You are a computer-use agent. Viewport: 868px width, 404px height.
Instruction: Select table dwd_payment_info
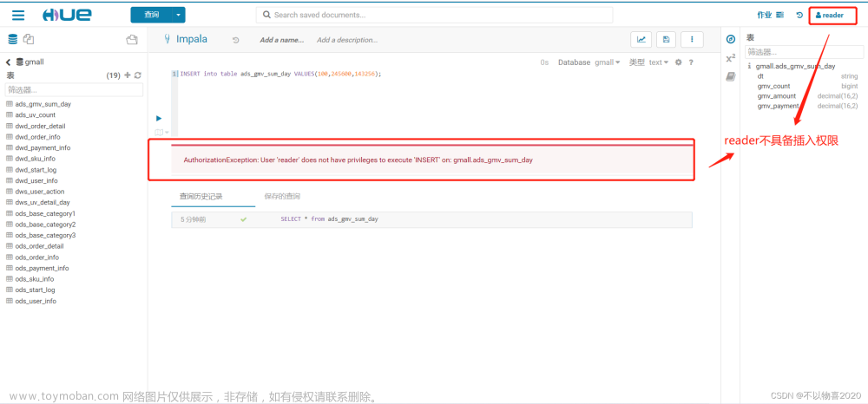pyautogui.click(x=43, y=147)
